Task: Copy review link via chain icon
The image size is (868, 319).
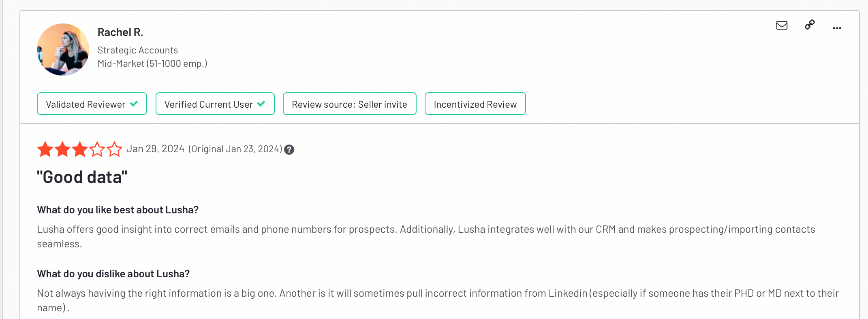Action: click(x=810, y=25)
